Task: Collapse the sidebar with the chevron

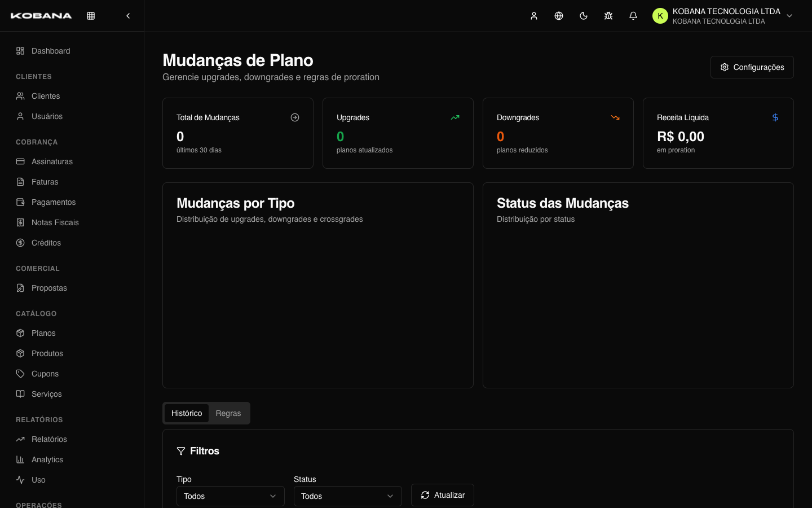Action: (128, 16)
